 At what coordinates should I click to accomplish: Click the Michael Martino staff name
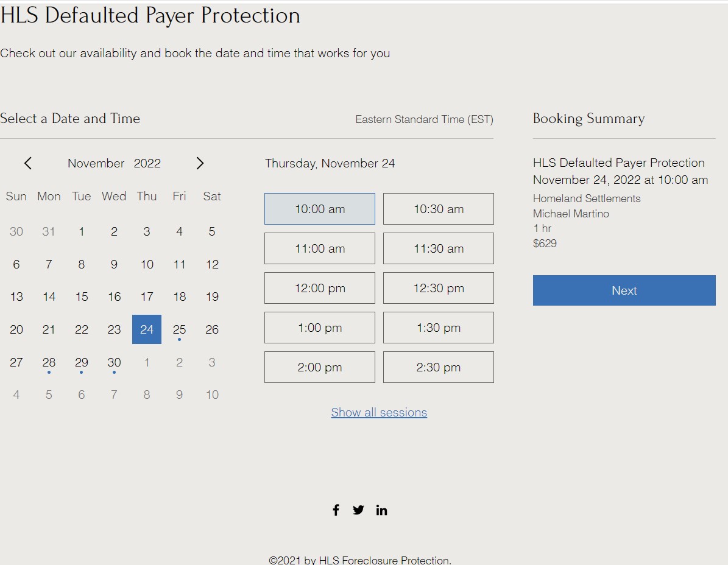click(x=571, y=213)
